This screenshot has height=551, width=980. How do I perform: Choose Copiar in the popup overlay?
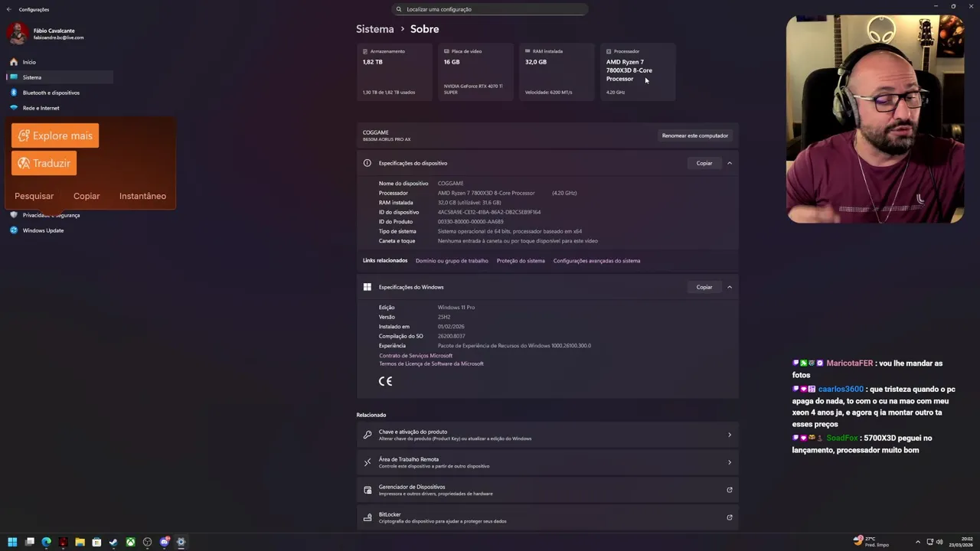coord(87,196)
